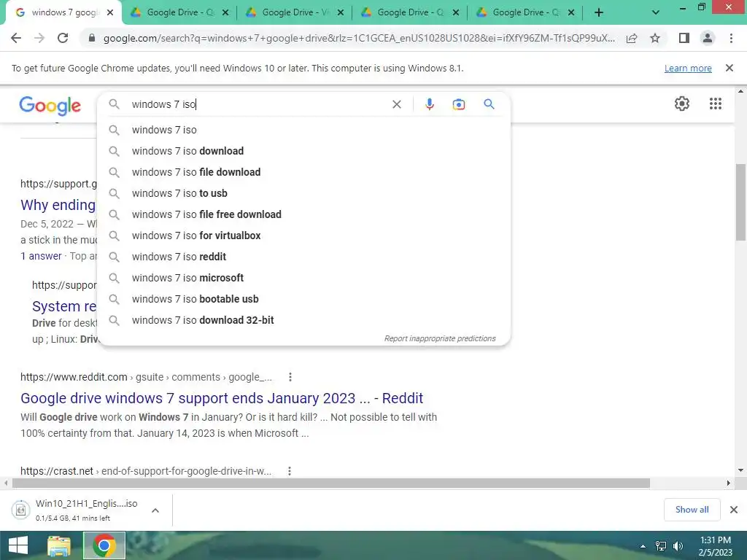Open the volume control in tray
Image resolution: width=747 pixels, height=560 pixels.
[678, 546]
